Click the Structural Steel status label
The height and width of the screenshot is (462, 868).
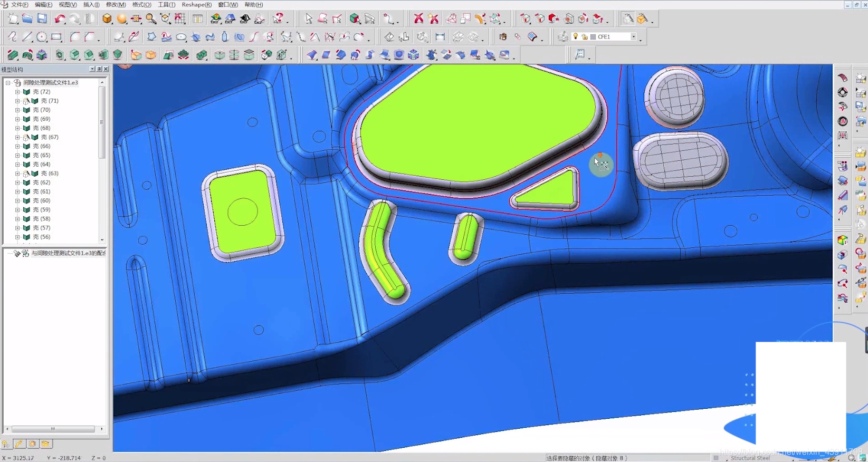pyautogui.click(x=750, y=458)
